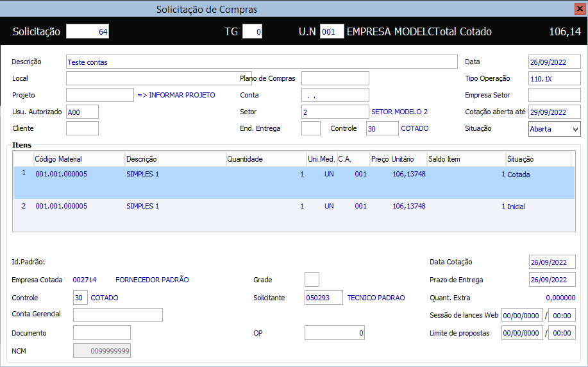Screen dimensions: 588x367
Task: Click the Descrição field Teste contas
Action: tap(262, 62)
